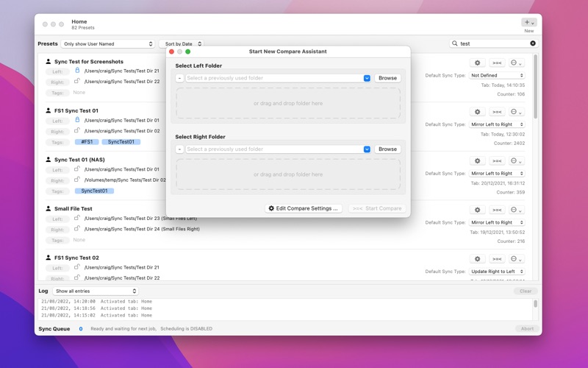Click compare icon for Small File Test
Screen dimensions: 588x368
[x=497, y=210]
